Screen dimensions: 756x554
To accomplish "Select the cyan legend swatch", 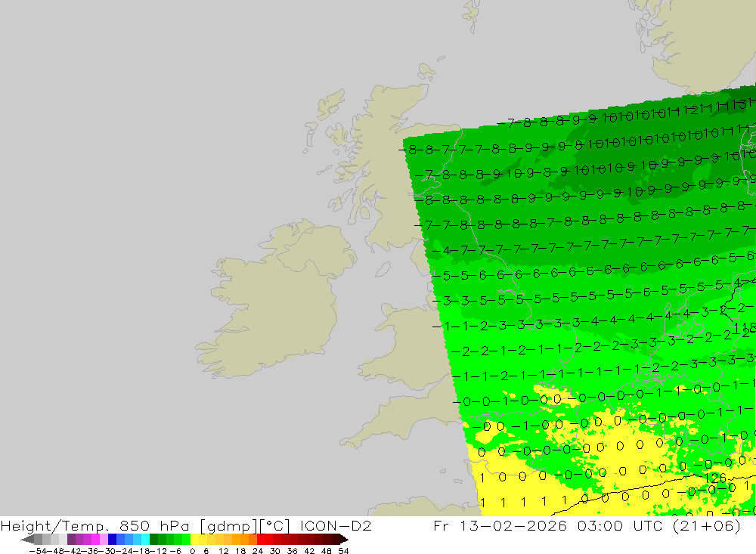I will coord(145,539).
